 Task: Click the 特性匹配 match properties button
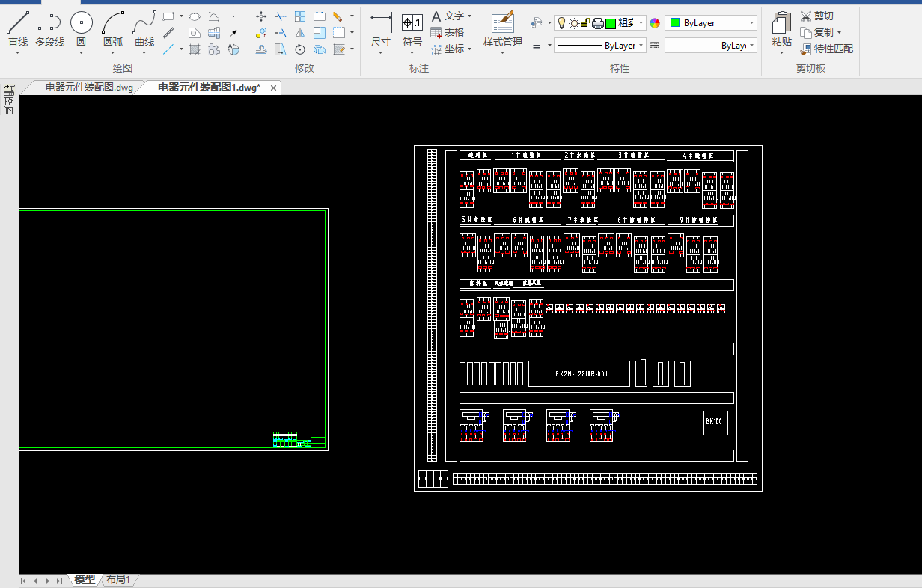tap(826, 49)
